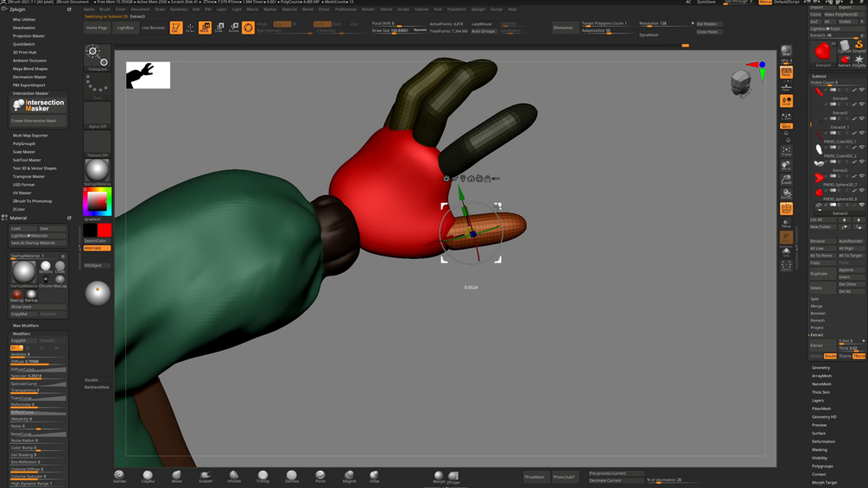
Task: Toggle the Xyz rotation mode
Action: (x=786, y=126)
